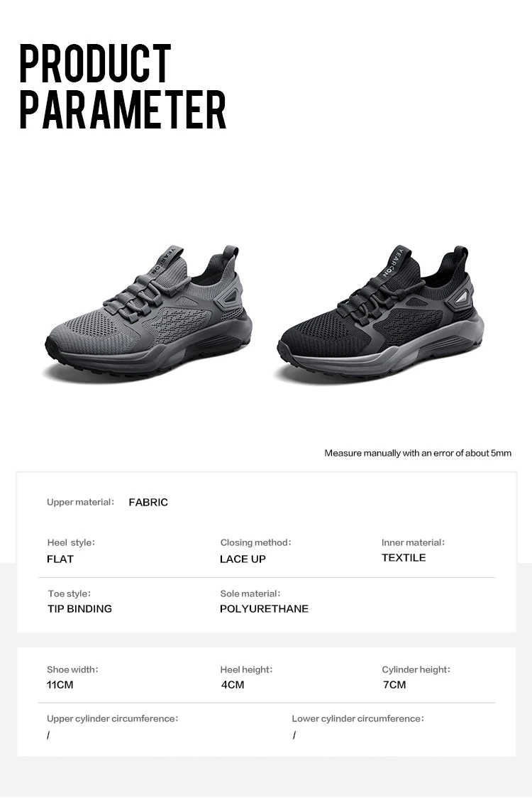Click the heel logo badge on black sneaker

pos(460,299)
